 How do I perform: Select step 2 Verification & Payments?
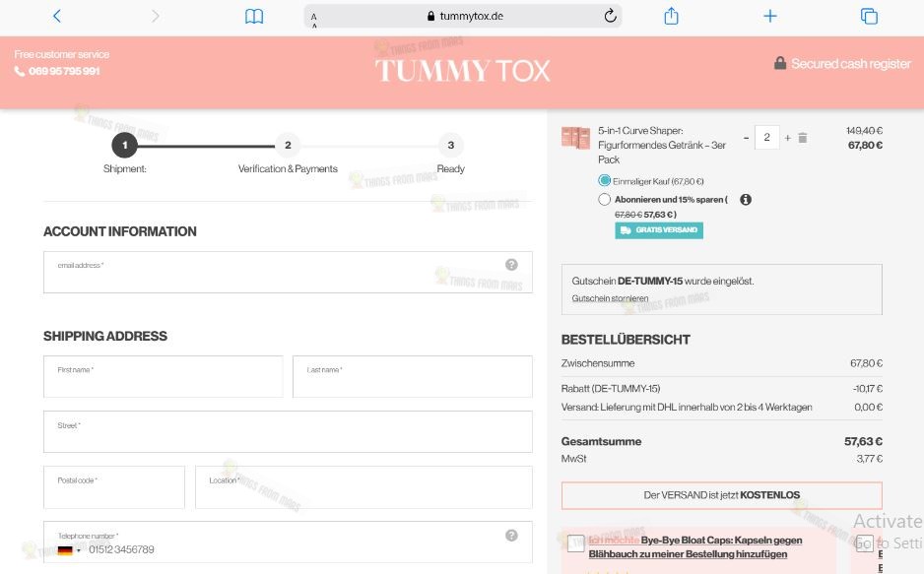click(x=288, y=145)
